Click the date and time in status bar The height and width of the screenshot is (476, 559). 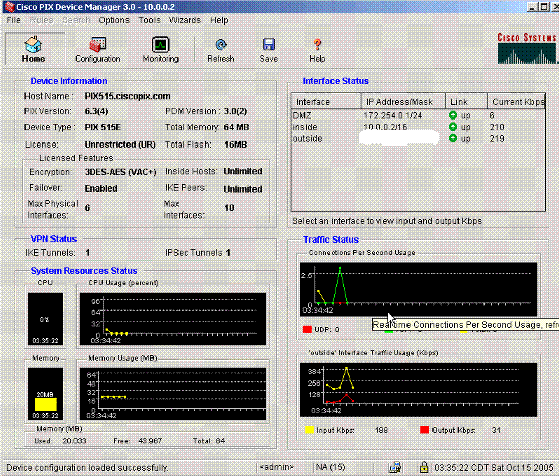tap(494, 467)
